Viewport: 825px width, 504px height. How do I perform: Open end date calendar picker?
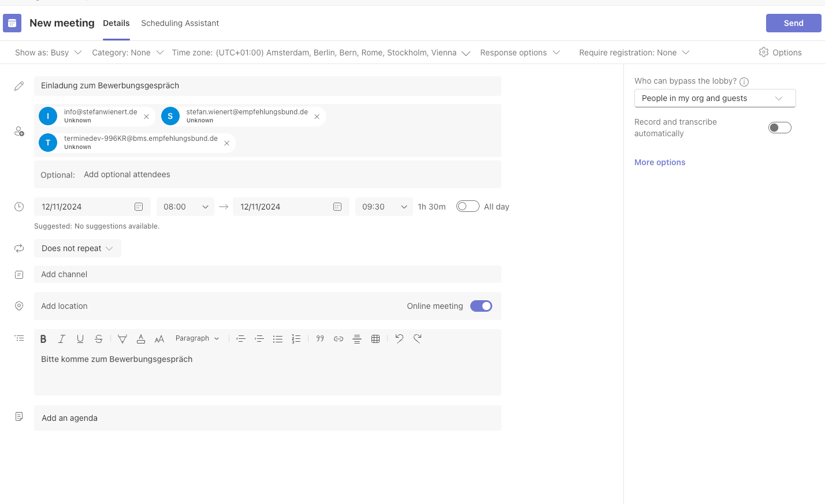[x=337, y=207]
